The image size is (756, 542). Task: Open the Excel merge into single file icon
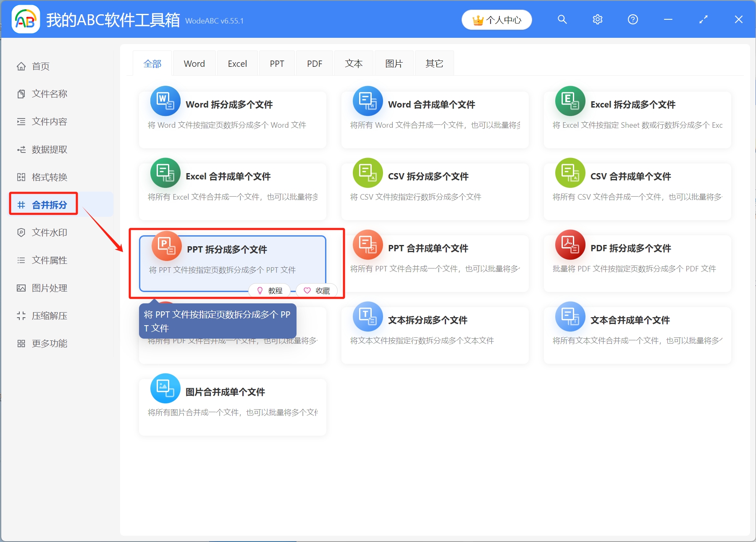click(165, 173)
